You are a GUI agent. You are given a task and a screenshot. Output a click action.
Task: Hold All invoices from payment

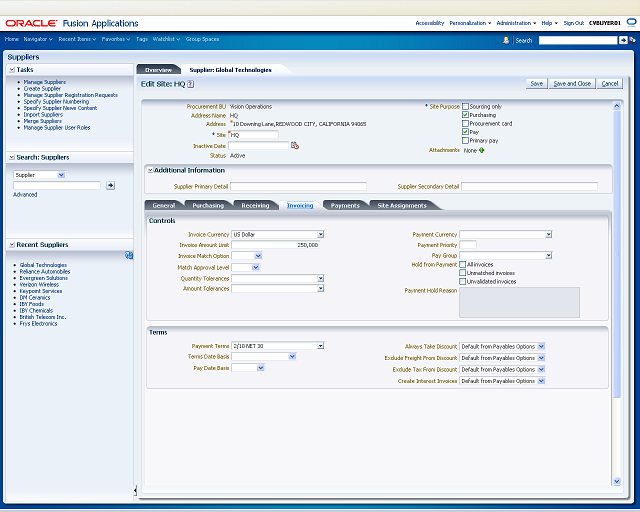(462, 265)
